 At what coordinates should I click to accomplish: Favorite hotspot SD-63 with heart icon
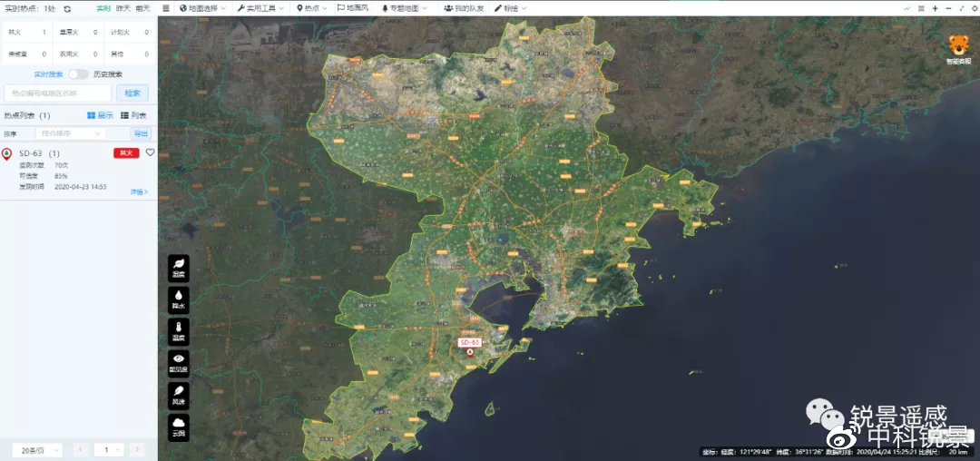[x=151, y=152]
